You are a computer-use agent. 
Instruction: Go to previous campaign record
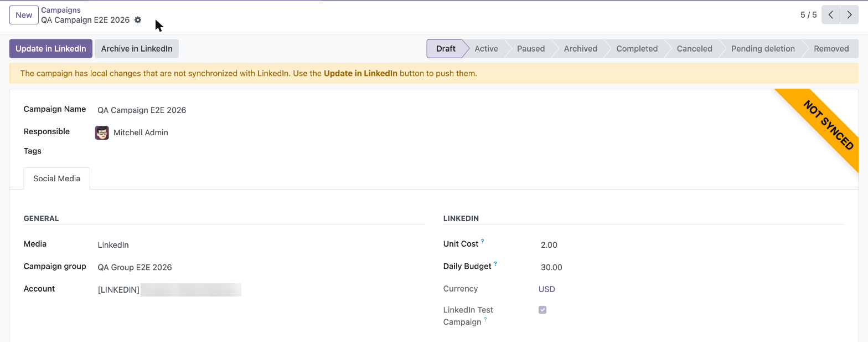click(x=830, y=15)
